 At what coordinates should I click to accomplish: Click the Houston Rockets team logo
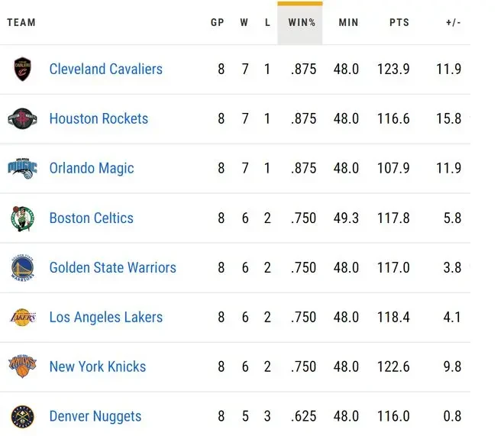[22, 118]
